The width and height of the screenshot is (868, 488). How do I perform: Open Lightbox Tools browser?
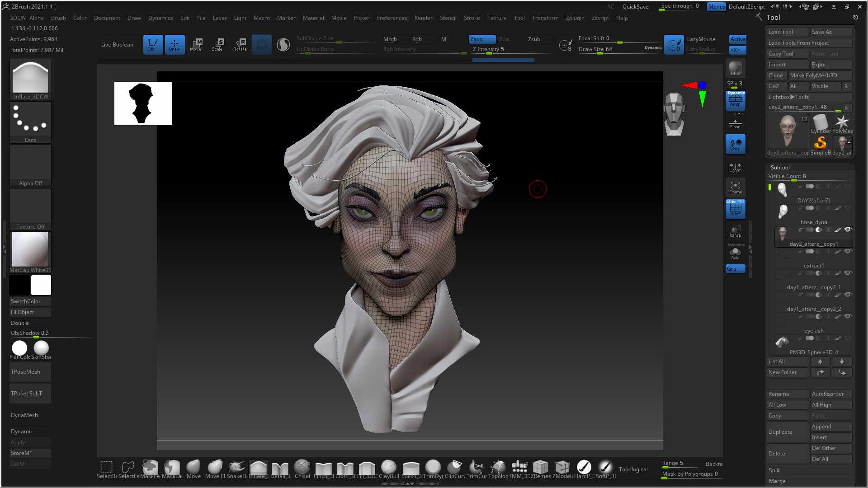tap(789, 97)
